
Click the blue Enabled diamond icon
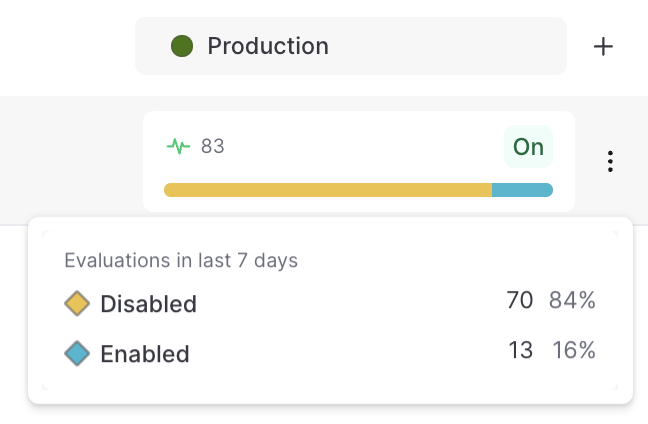[77, 353]
